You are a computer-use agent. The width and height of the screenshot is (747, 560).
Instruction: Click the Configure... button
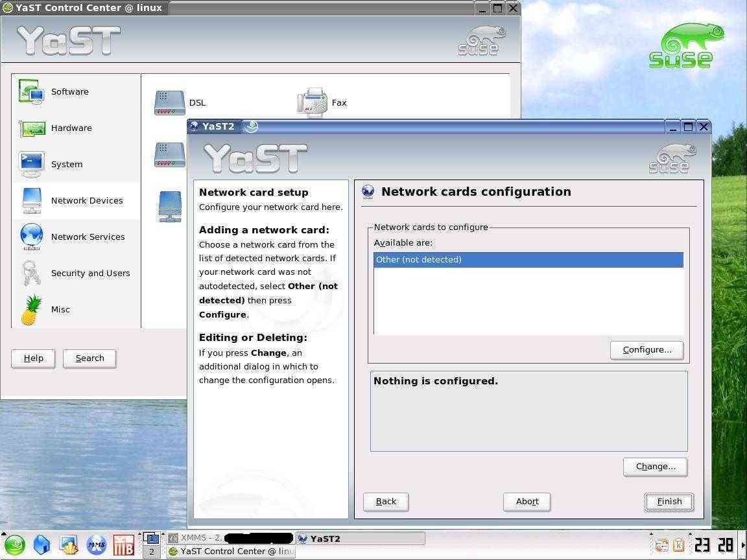(x=647, y=350)
